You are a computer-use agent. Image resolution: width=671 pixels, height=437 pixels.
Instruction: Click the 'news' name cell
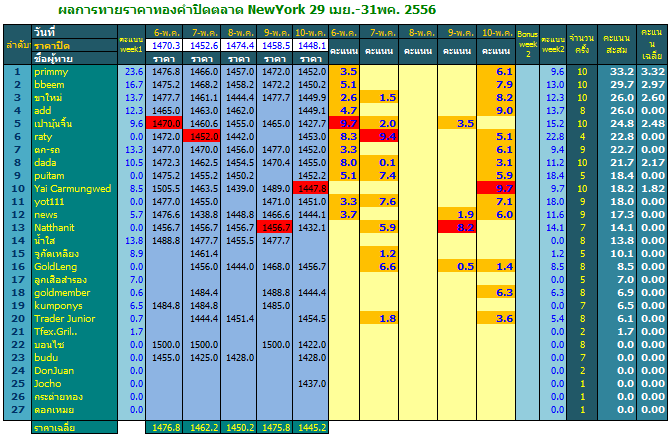(x=75, y=215)
